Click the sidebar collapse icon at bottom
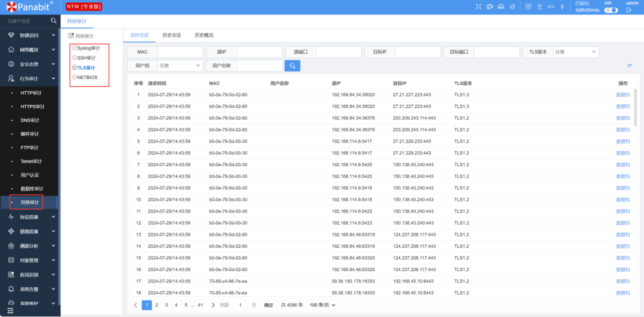Viewport: 644px width, 317px height. 10,311
